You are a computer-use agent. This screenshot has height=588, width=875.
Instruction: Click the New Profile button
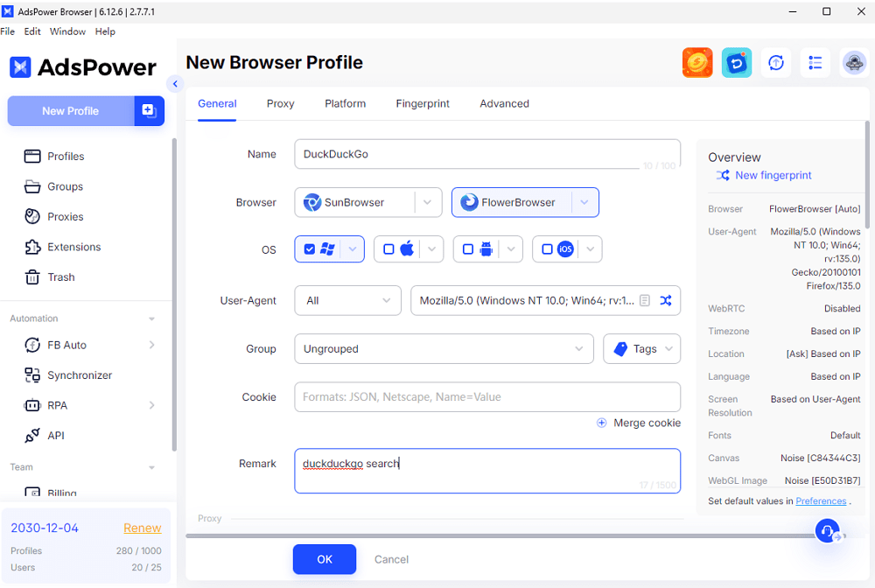[x=70, y=110]
